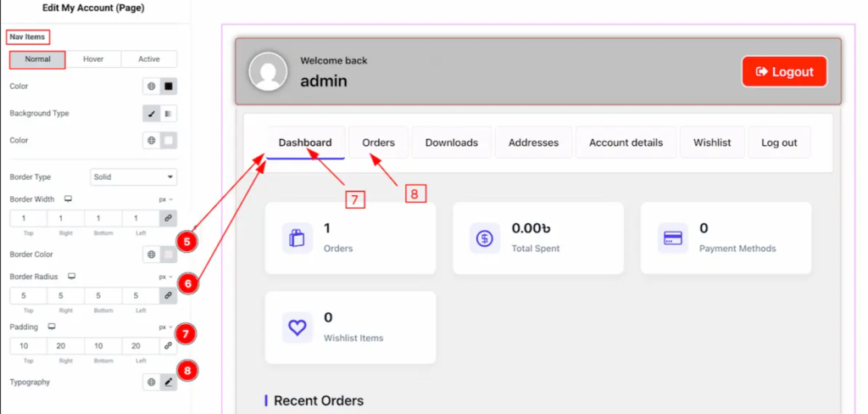The image size is (868, 414).
Task: Switch to the Hover state tab
Action: coord(93,59)
